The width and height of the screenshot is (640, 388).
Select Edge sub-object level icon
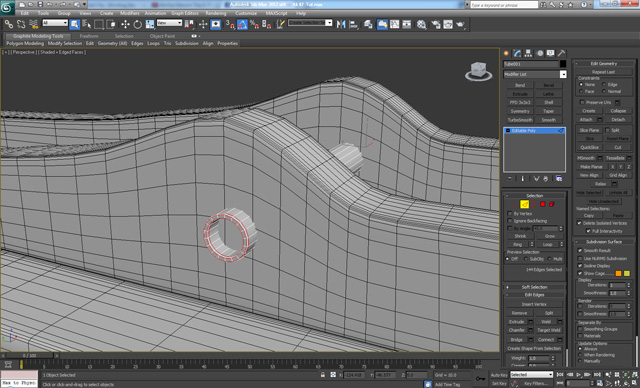point(524,204)
